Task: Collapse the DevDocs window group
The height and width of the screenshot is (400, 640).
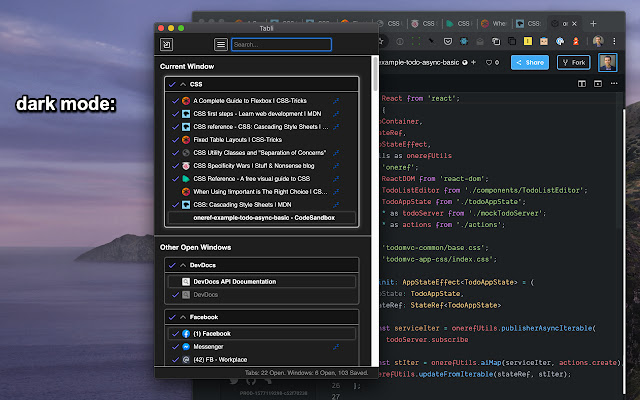Action: 184,265
